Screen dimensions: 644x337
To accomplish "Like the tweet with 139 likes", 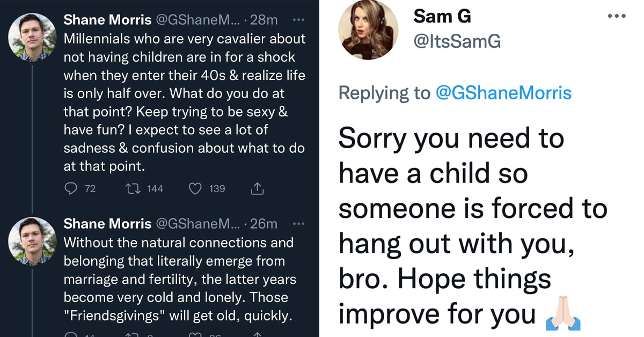I will point(196,188).
